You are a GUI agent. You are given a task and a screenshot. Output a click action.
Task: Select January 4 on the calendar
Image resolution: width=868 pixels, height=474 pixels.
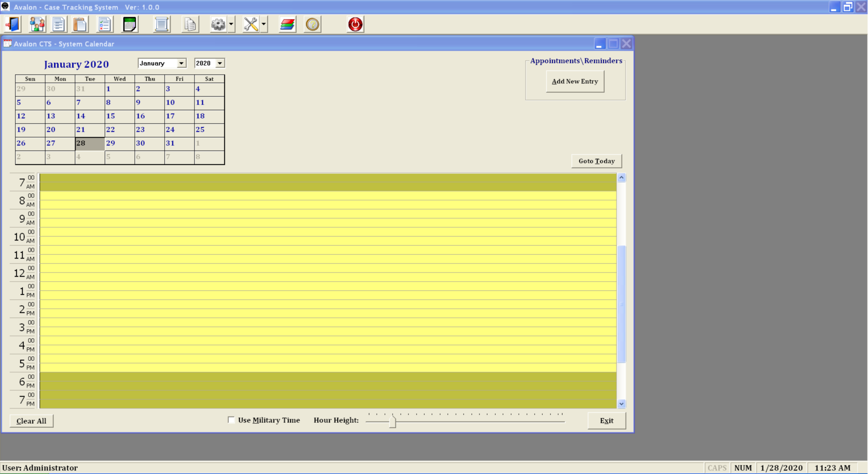click(209, 89)
